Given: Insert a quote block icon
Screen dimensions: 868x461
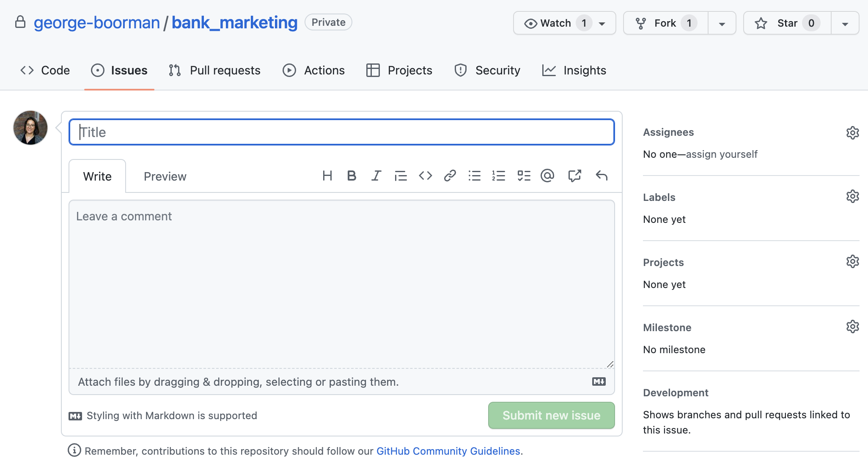Looking at the screenshot, I should tap(400, 176).
